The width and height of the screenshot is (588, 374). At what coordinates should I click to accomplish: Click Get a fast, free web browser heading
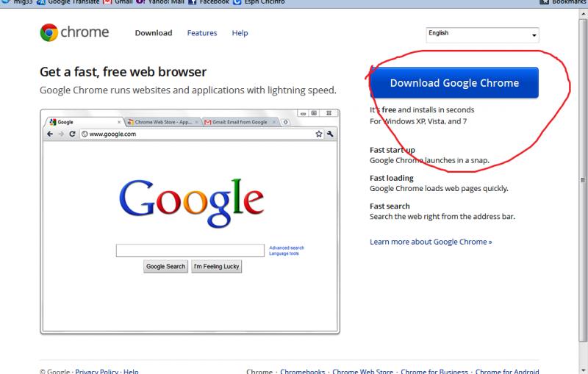[x=123, y=72]
